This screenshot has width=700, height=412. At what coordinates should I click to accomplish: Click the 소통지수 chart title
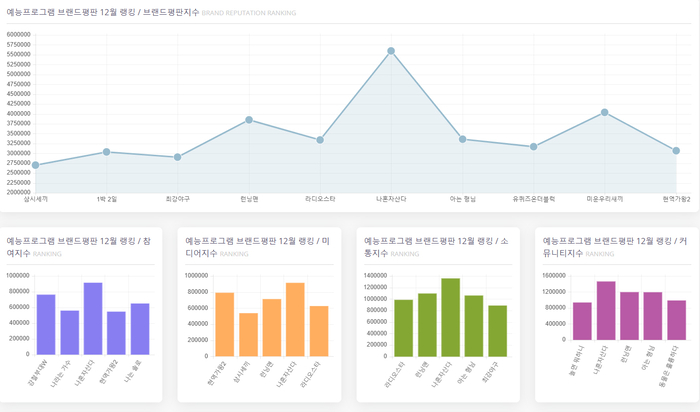436,247
